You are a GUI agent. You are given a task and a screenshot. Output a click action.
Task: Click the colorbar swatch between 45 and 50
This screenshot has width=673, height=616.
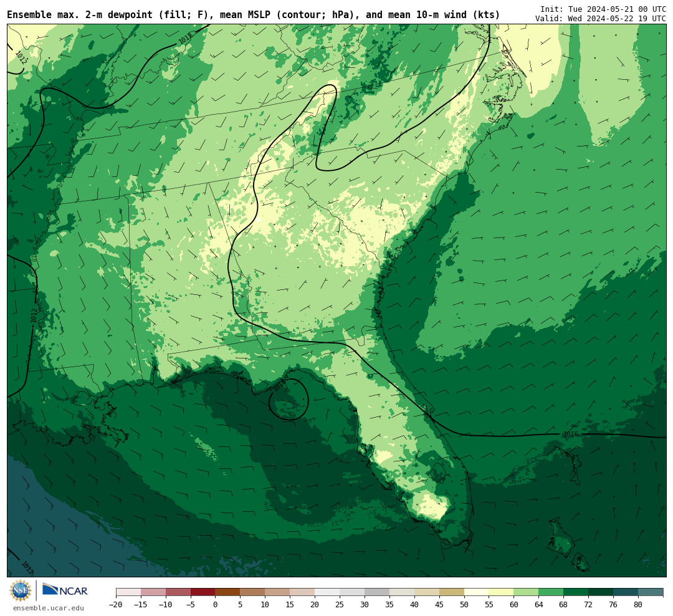452,592
